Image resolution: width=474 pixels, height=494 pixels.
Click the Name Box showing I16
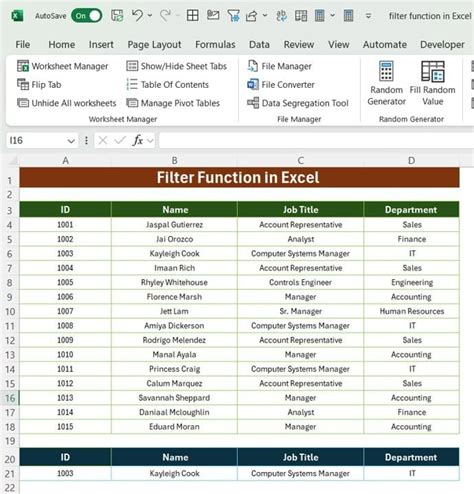click(37, 141)
